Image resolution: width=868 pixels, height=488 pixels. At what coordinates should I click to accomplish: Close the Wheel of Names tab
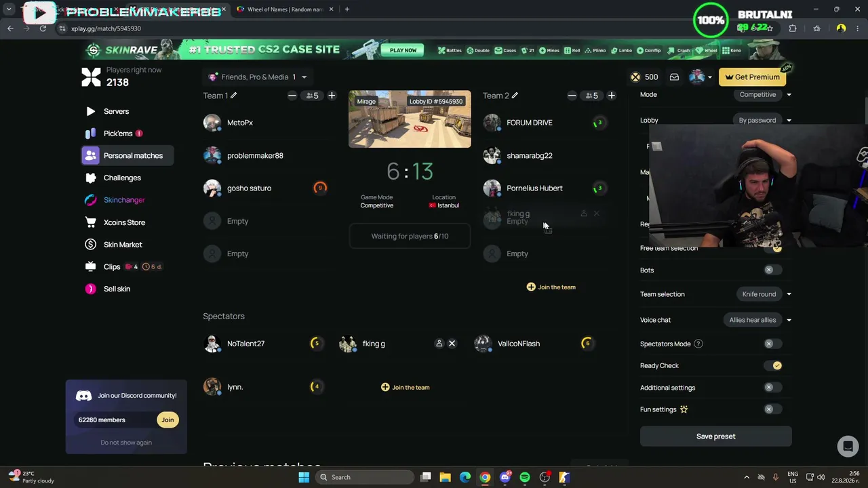coord(332,9)
